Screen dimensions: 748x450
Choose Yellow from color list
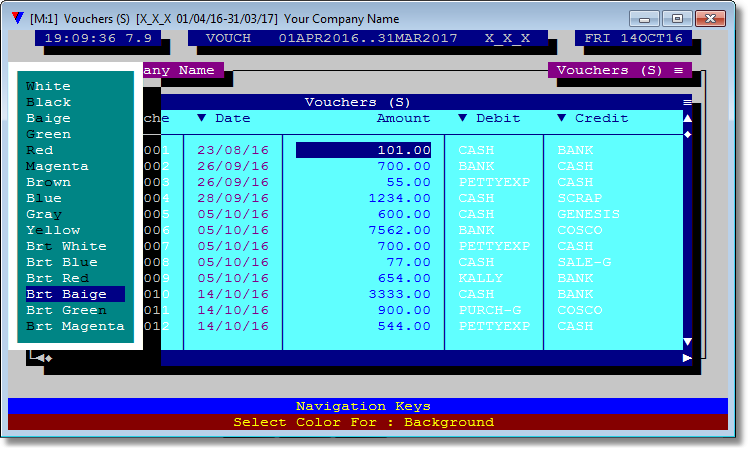tap(53, 230)
